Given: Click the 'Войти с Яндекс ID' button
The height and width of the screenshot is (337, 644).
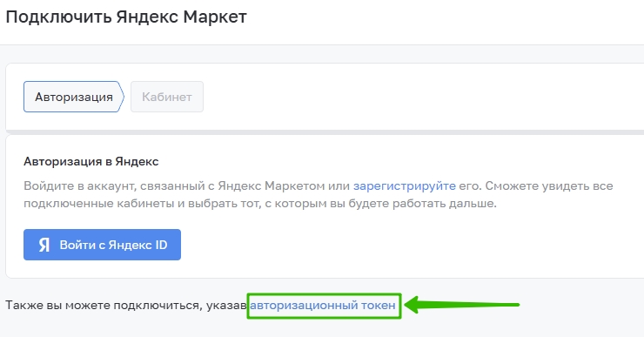Looking at the screenshot, I should 102,245.
